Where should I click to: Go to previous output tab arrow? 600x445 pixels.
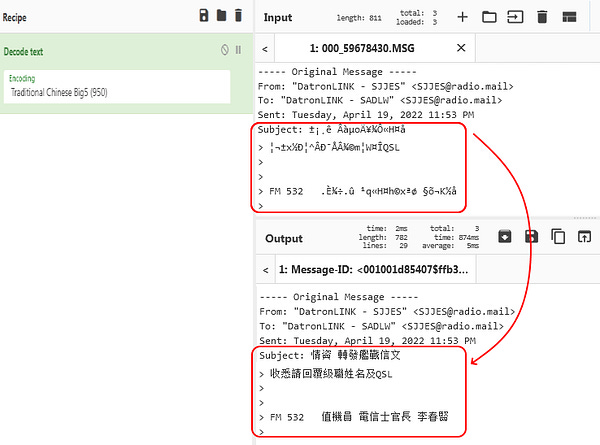[266, 270]
